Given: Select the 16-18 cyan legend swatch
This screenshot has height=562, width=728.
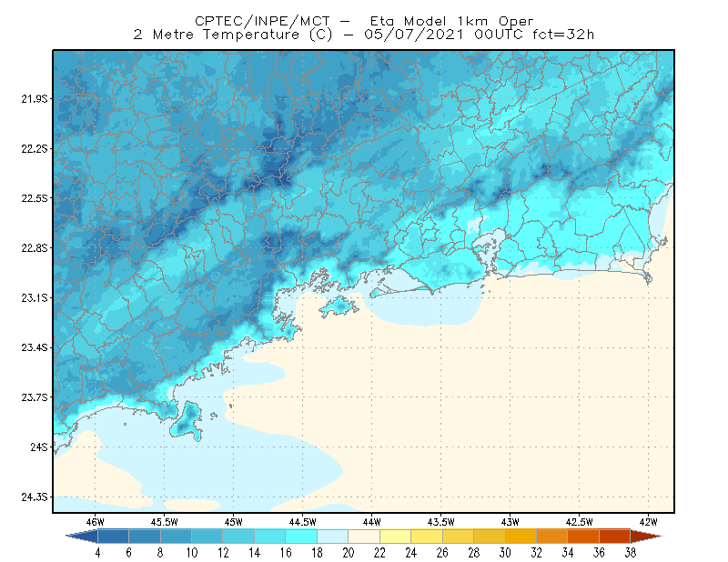Looking at the screenshot, I should (x=301, y=537).
